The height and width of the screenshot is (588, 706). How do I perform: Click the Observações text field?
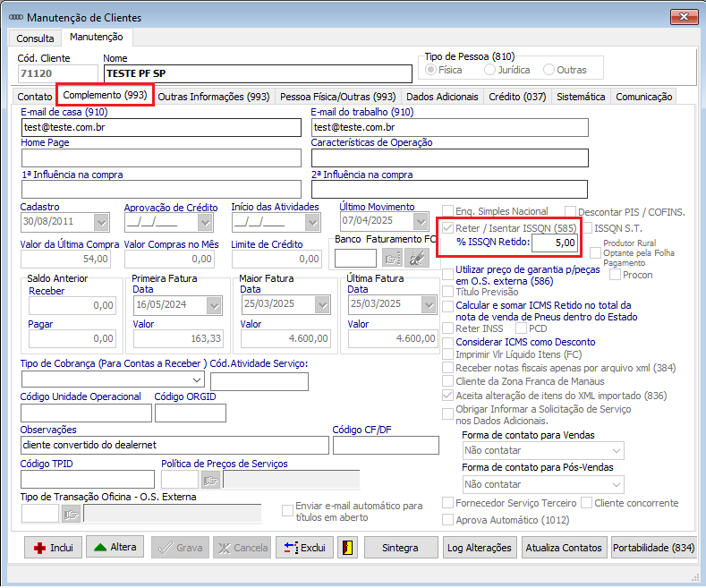click(x=174, y=446)
